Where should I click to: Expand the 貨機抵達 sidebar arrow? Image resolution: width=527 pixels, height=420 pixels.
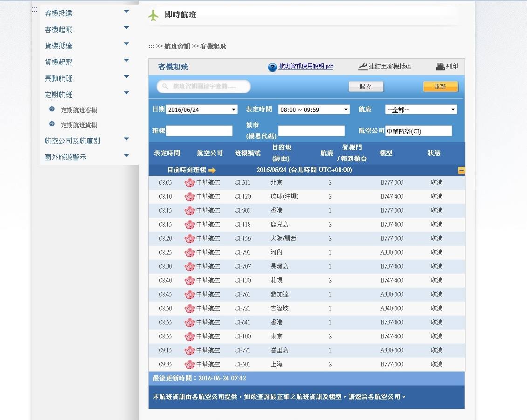[126, 44]
